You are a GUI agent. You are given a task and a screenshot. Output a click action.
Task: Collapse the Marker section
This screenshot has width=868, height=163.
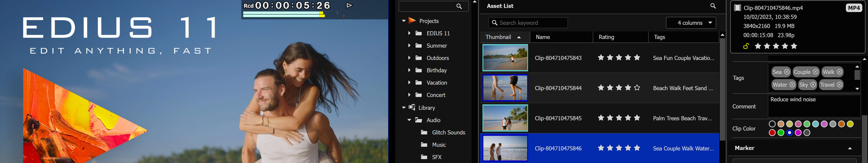[850, 148]
